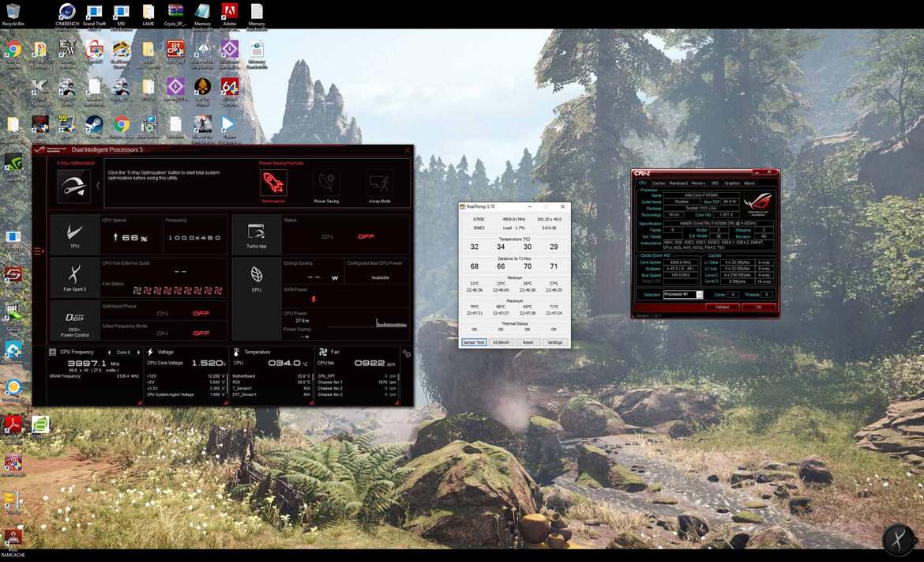
Task: Expand the Fan panel corner arrow
Action: (x=396, y=402)
